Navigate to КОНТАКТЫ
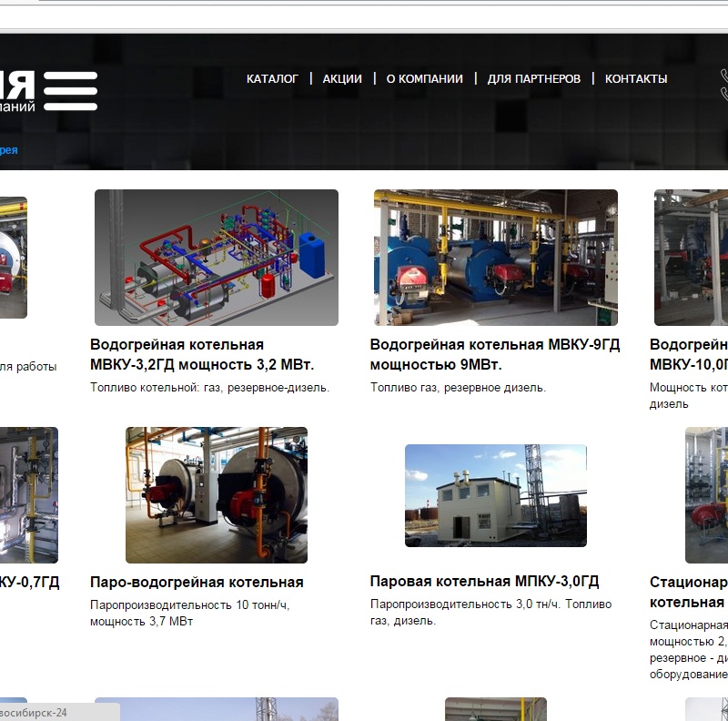Screen dimensions: 728x721 pos(636,79)
